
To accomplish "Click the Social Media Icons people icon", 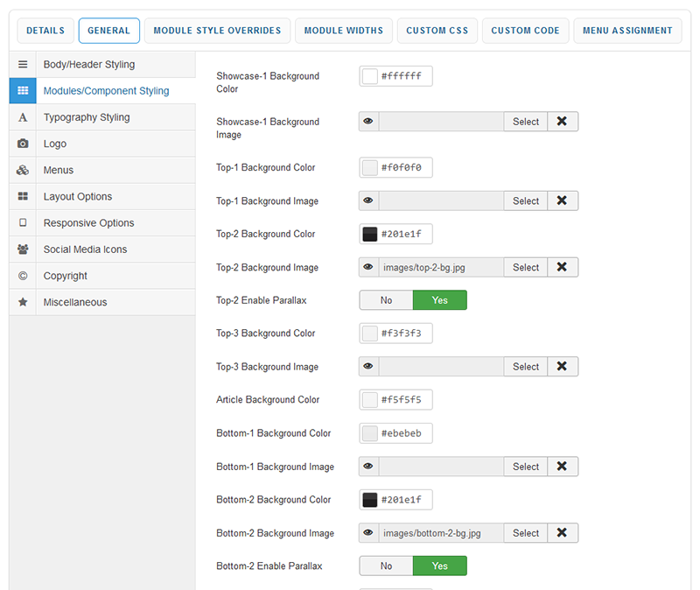I will [23, 249].
